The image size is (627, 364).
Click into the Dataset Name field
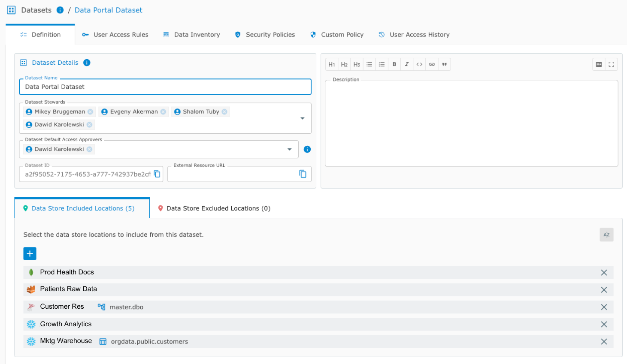coord(165,87)
